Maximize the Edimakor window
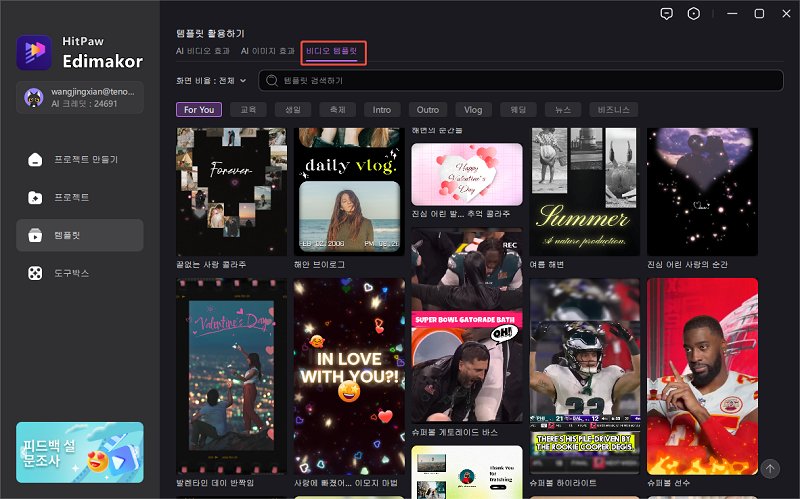 pos(759,14)
